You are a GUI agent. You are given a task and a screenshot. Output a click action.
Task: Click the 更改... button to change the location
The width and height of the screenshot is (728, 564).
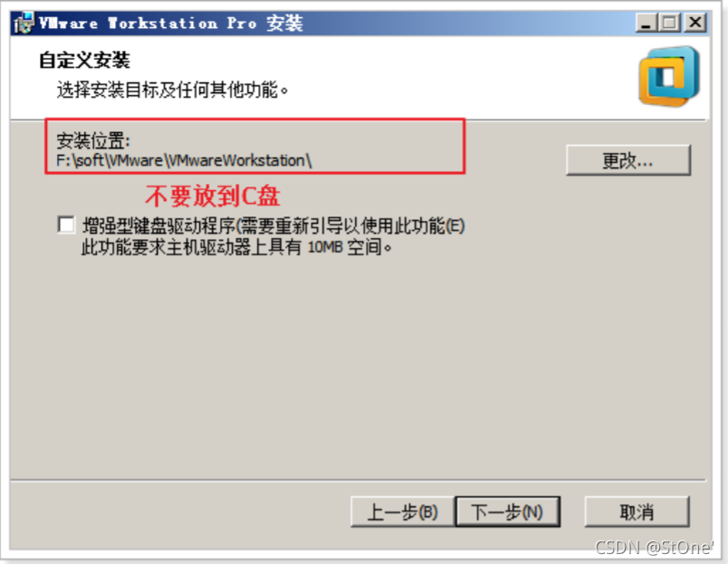[x=628, y=160]
